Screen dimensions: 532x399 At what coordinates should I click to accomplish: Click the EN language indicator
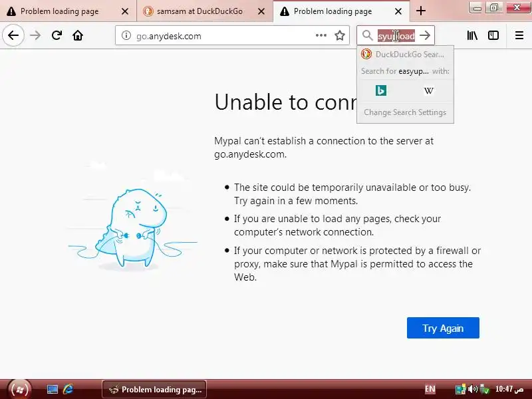coord(430,389)
